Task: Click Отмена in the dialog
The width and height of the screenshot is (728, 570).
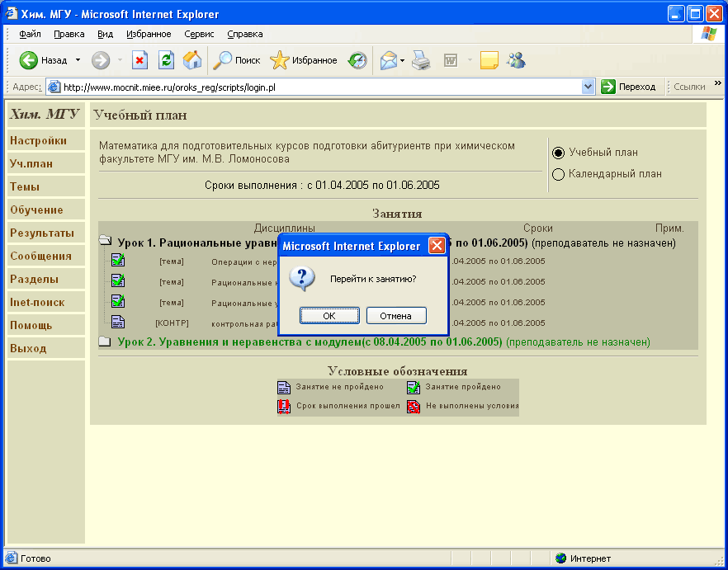Action: click(x=396, y=316)
